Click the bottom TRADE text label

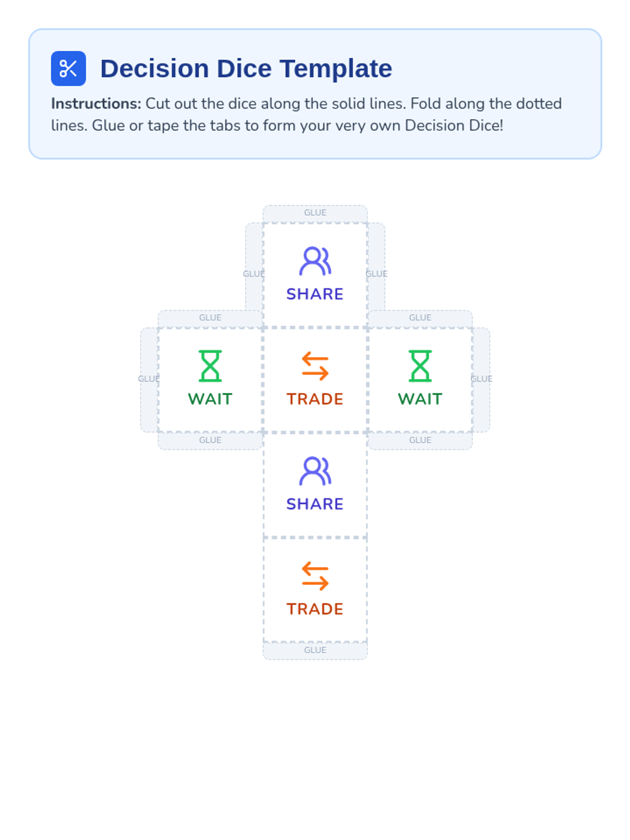point(315,609)
